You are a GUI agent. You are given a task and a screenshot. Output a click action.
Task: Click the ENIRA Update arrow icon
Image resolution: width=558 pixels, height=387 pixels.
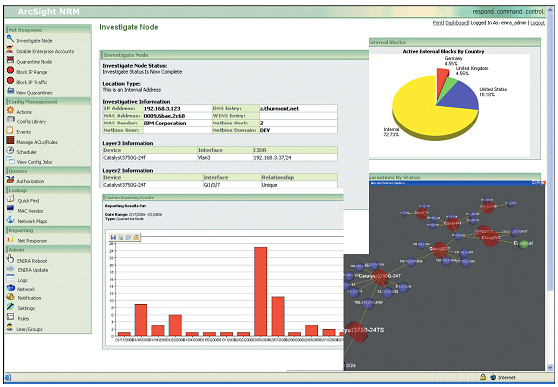click(x=11, y=269)
